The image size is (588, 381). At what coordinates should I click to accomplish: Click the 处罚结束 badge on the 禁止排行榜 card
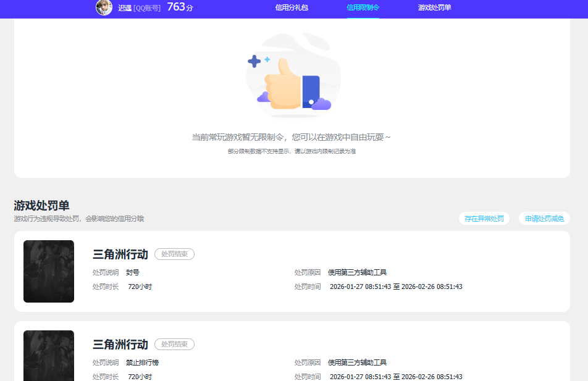(174, 344)
